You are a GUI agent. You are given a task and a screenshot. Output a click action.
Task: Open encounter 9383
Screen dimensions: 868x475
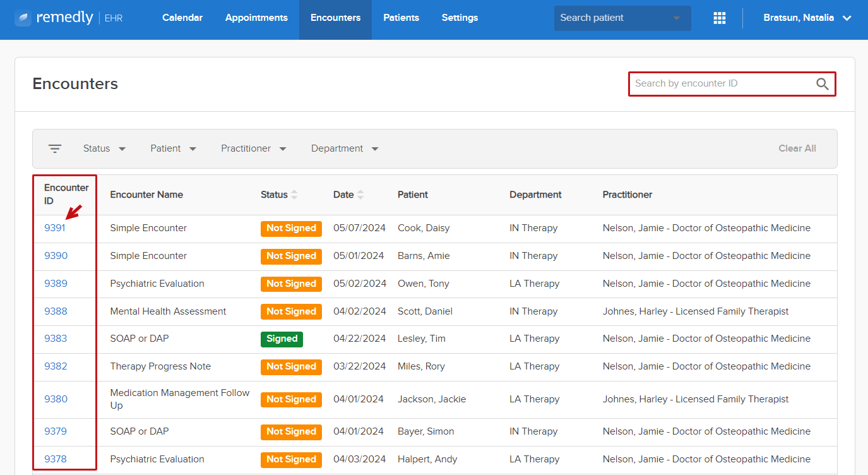point(56,339)
